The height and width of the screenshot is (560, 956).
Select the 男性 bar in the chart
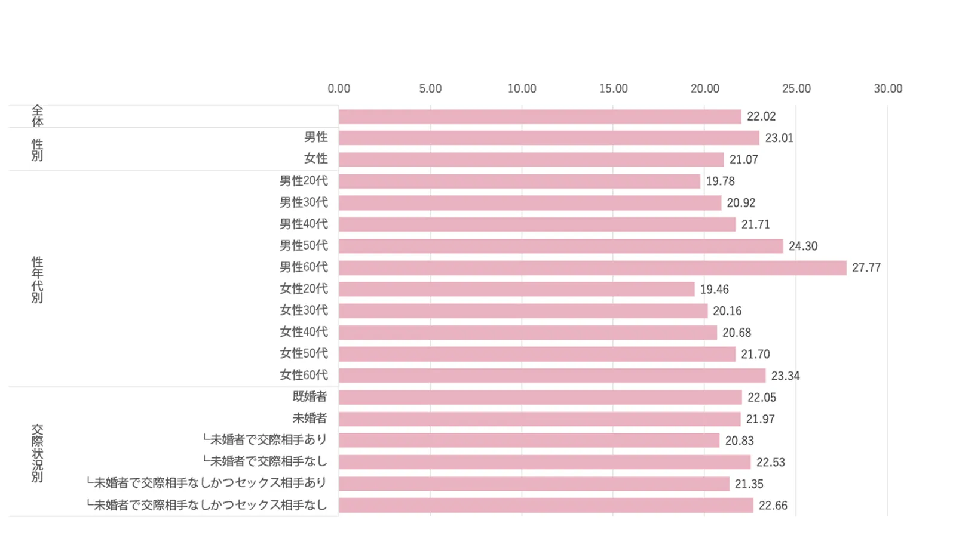pyautogui.click(x=549, y=138)
